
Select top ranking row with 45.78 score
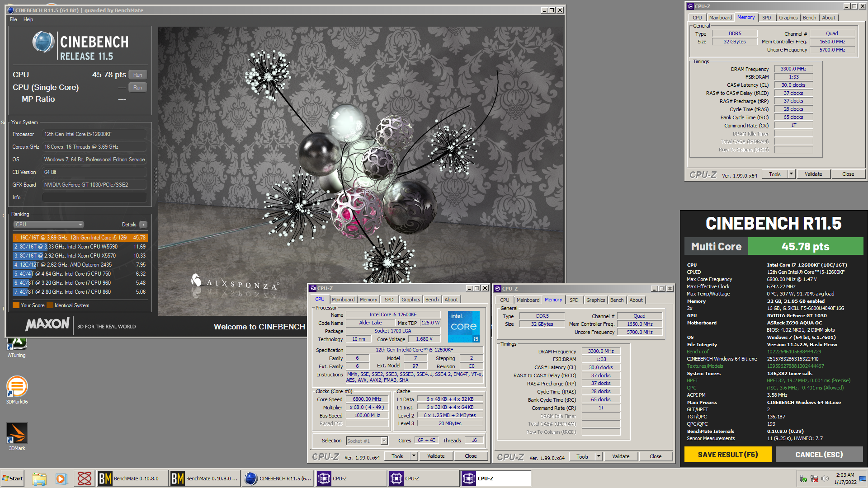click(80, 238)
